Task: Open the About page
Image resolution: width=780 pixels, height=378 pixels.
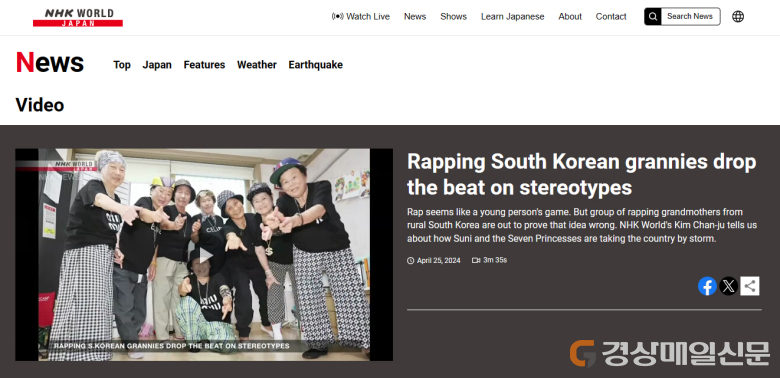Action: tap(570, 16)
